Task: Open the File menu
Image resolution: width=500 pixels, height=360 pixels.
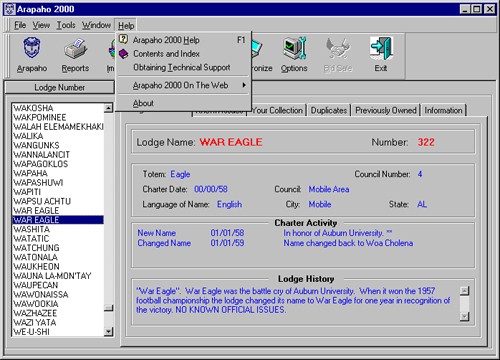Action: tap(20, 25)
